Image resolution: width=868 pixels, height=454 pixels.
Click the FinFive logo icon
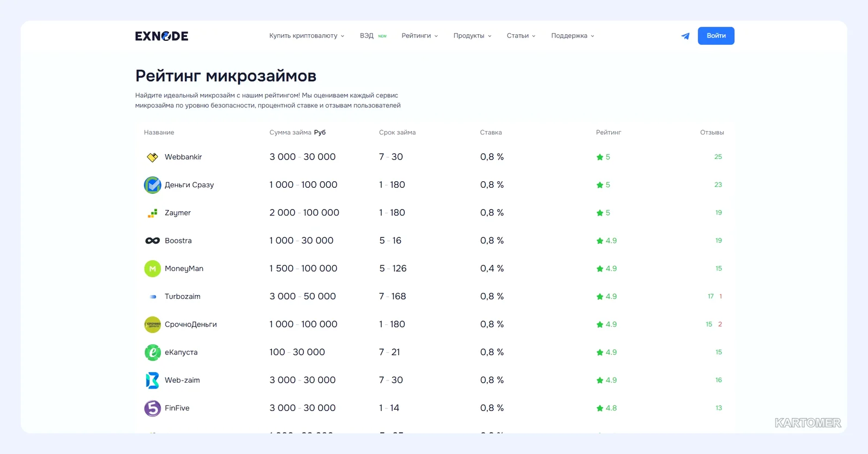(x=152, y=408)
